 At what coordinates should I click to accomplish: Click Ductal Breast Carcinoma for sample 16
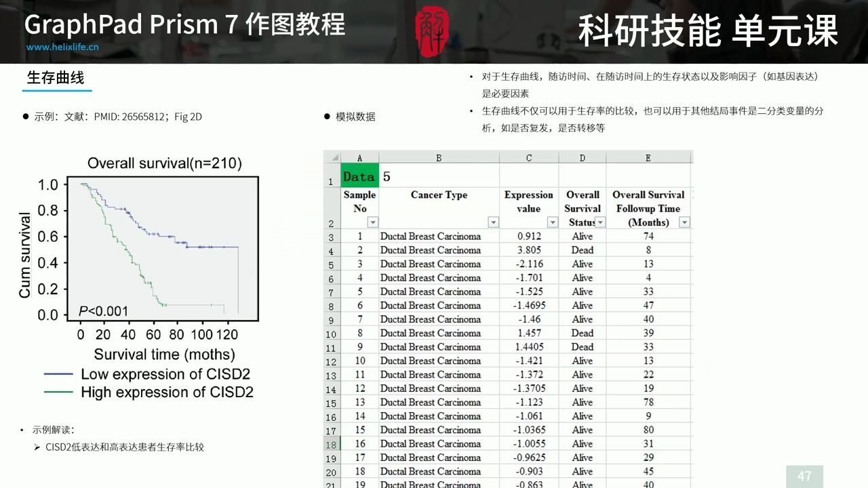439,444
